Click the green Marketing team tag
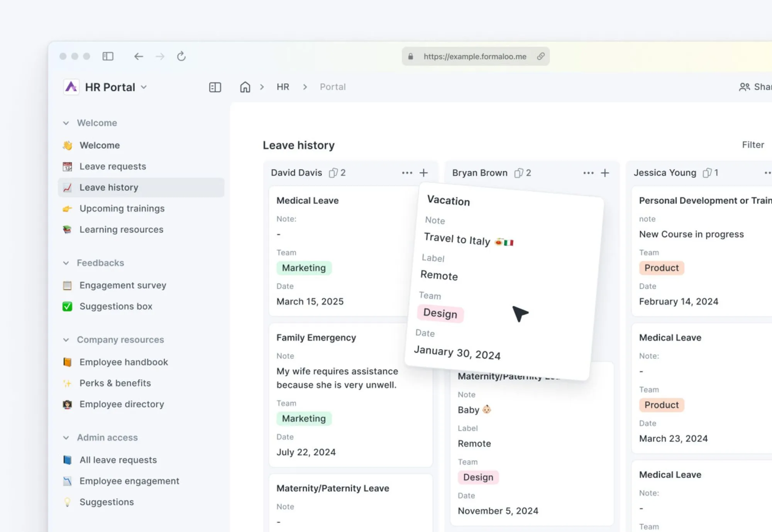772x532 pixels. coord(304,268)
